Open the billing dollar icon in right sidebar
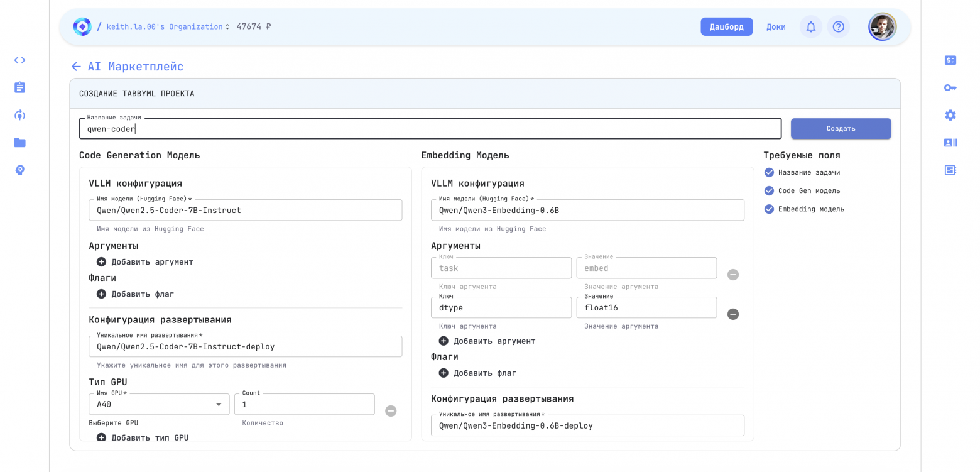The width and height of the screenshot is (980, 472). (x=950, y=60)
